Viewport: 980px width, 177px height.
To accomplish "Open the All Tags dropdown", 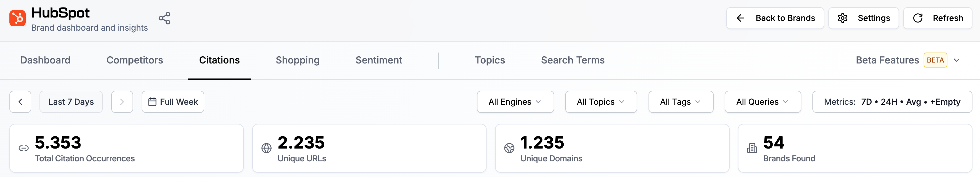I will [x=680, y=102].
